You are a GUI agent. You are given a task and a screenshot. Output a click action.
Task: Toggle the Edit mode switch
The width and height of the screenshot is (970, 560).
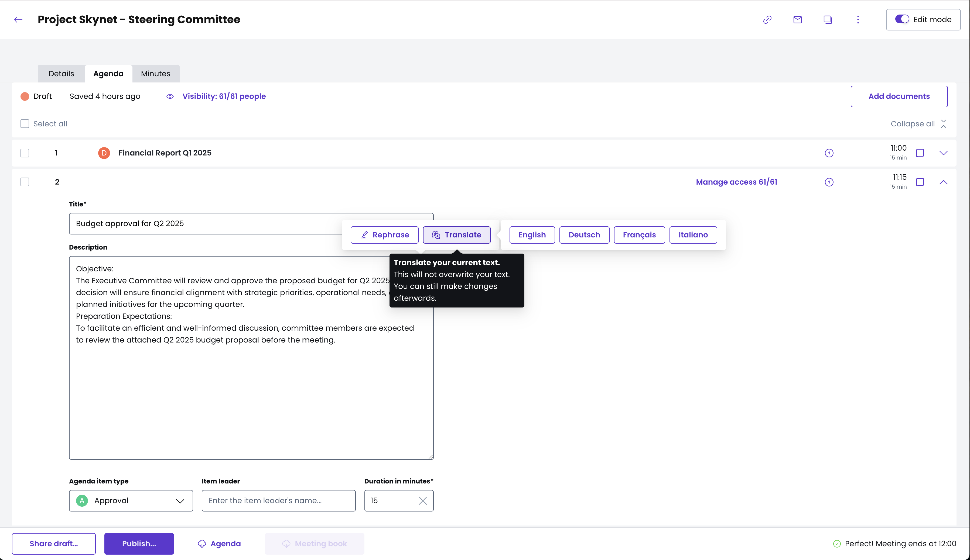coord(902,19)
